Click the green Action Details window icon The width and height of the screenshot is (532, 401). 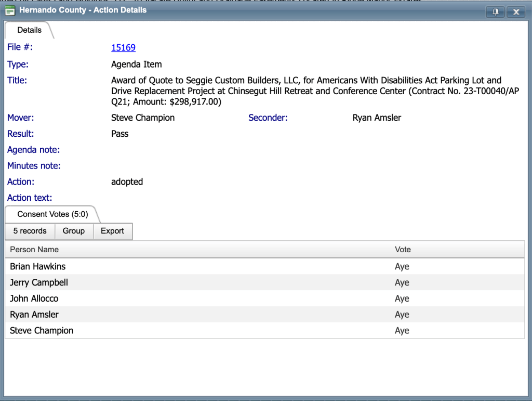(10, 10)
